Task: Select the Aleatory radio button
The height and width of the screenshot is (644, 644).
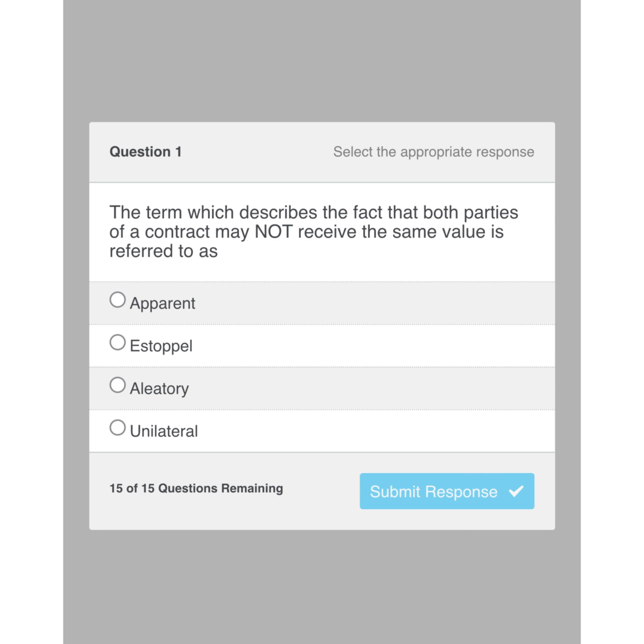Action: [117, 385]
